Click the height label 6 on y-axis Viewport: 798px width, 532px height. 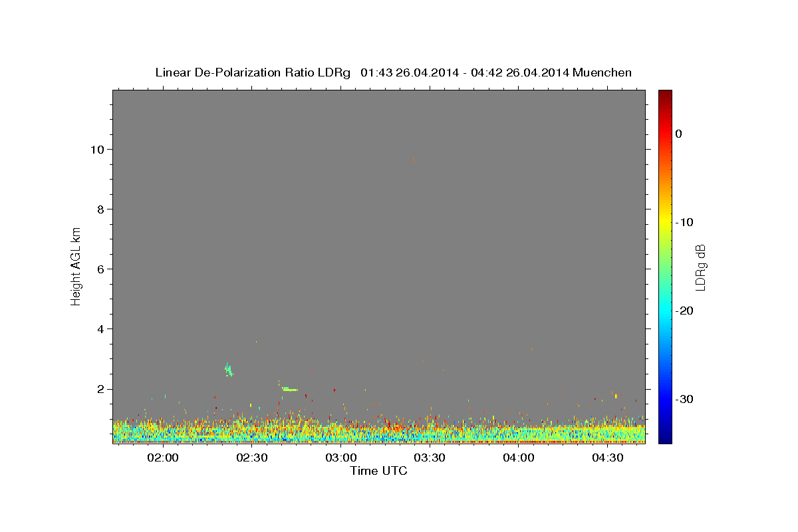[x=100, y=269]
